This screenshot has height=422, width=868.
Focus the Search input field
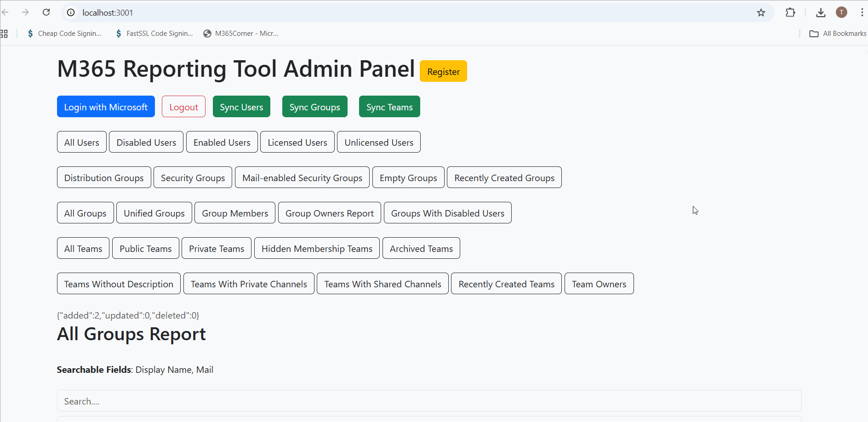429,401
